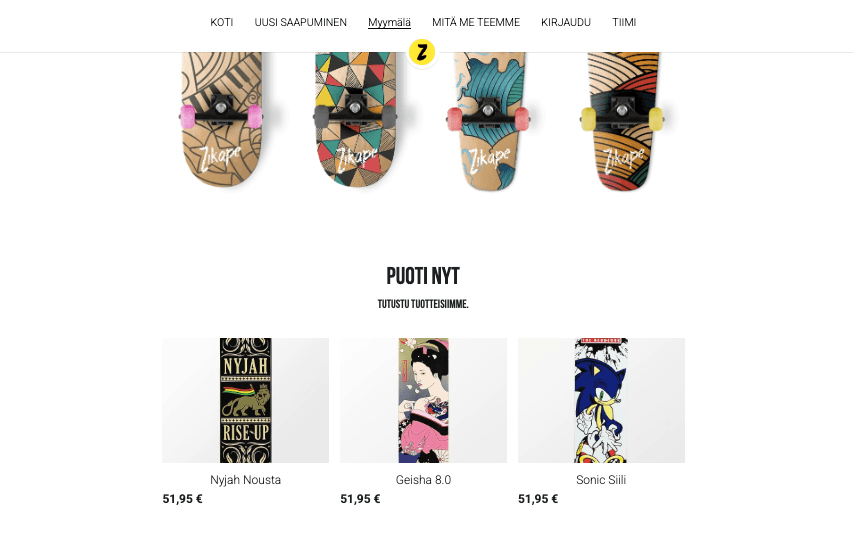Open the Sonic hedgehog deck image
The image size is (853, 544).
[x=601, y=400]
